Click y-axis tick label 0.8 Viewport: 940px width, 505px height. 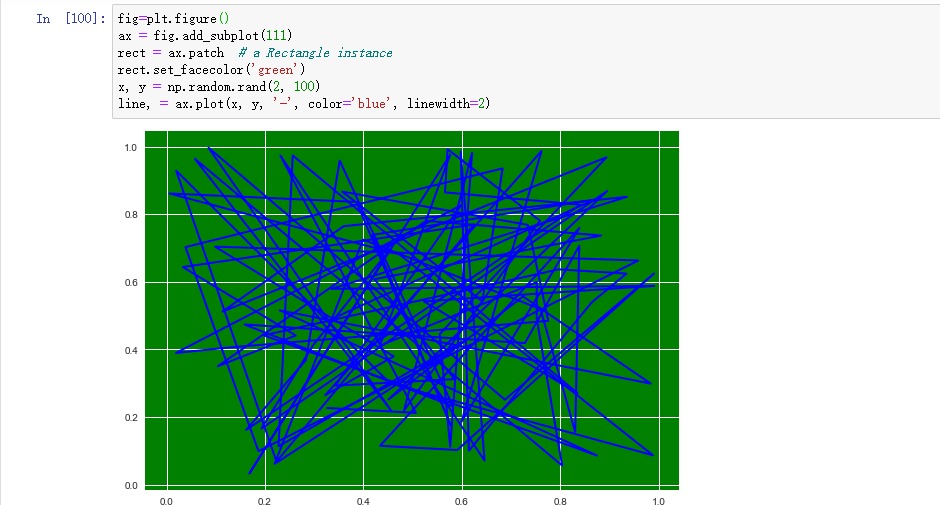(x=131, y=215)
